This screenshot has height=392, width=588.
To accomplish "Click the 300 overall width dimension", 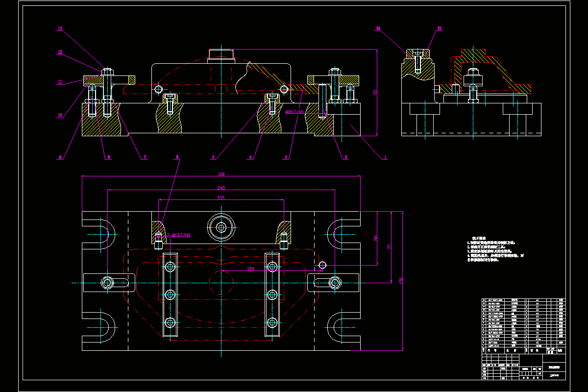I will coord(221,175).
